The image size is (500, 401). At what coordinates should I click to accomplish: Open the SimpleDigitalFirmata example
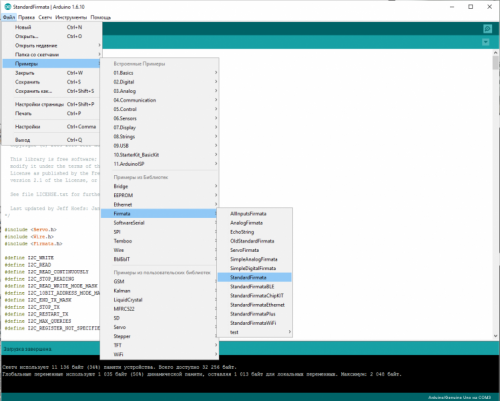click(x=255, y=268)
